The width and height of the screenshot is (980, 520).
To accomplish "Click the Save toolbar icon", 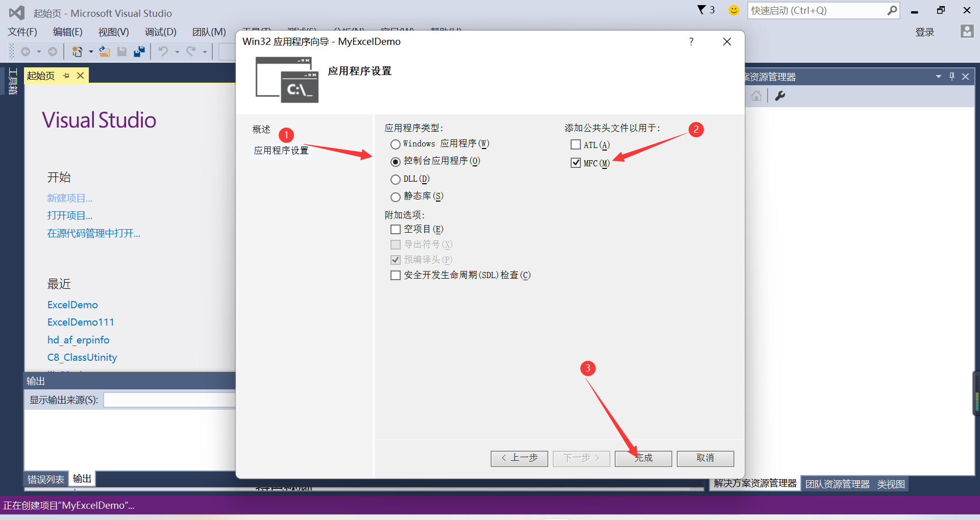I will (x=122, y=52).
